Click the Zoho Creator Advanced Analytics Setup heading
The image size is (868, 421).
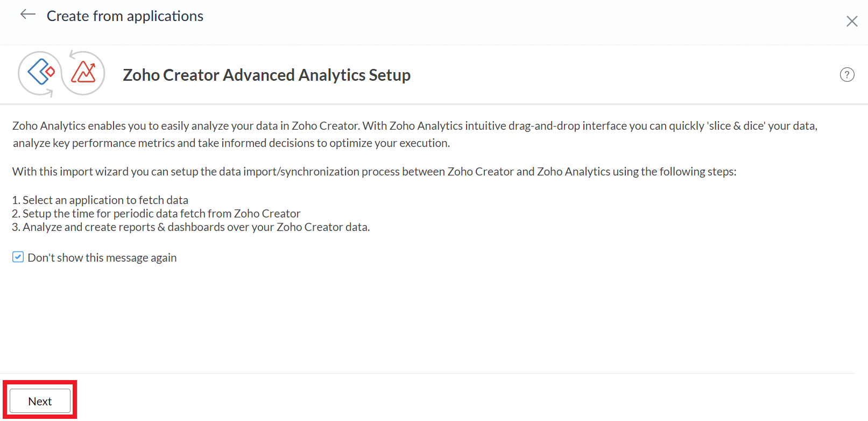coord(266,75)
